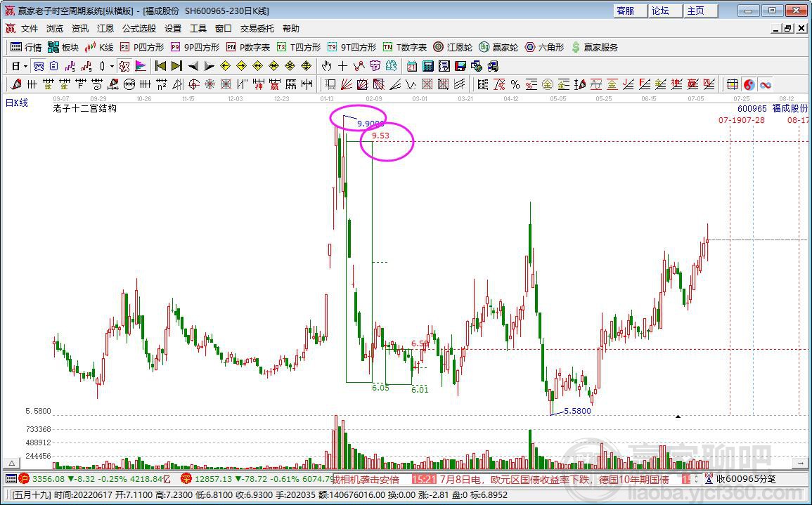Click the 主页 homepage button
This screenshot has height=505, width=812.
coord(700,11)
